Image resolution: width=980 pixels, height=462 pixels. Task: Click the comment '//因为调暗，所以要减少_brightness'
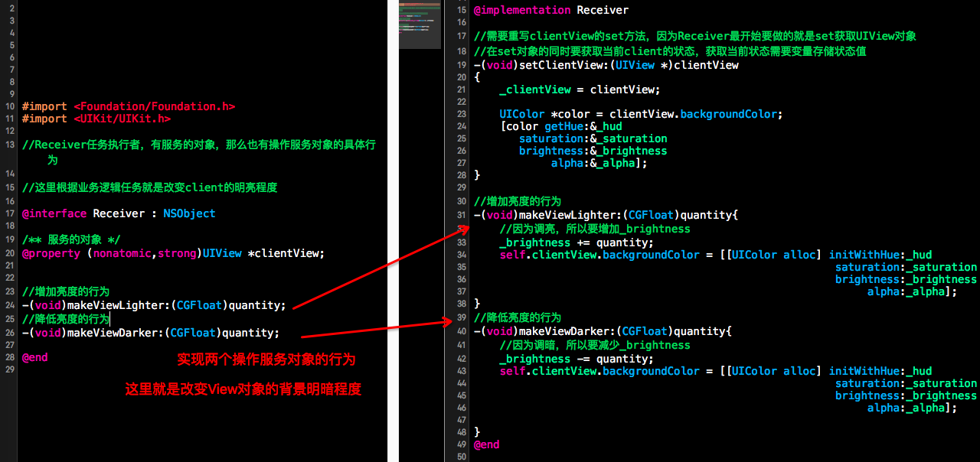(x=595, y=345)
